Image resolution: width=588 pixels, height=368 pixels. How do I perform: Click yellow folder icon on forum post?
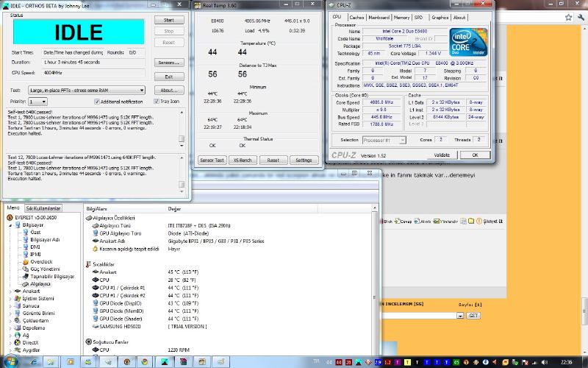(471, 222)
